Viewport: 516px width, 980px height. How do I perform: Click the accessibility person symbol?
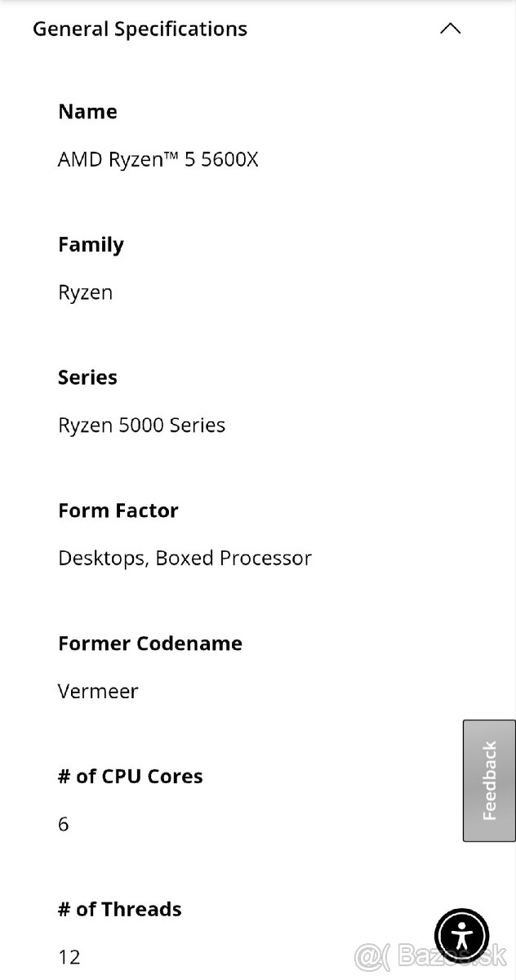pyautogui.click(x=462, y=936)
